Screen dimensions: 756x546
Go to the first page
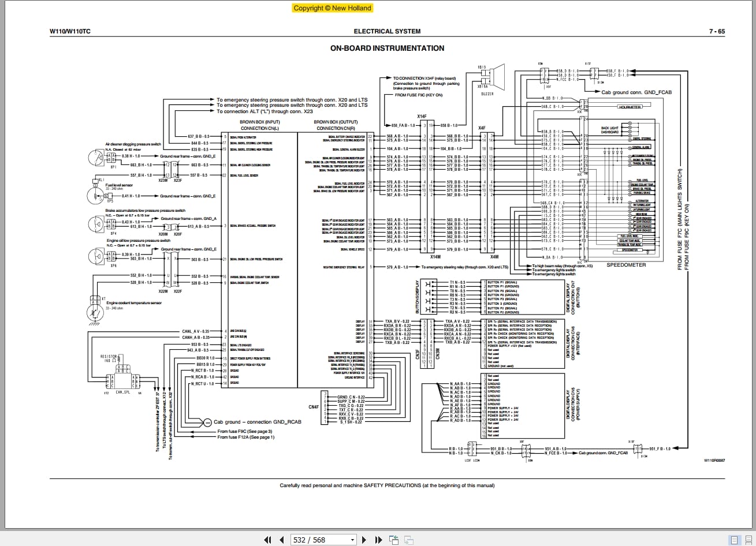267,540
